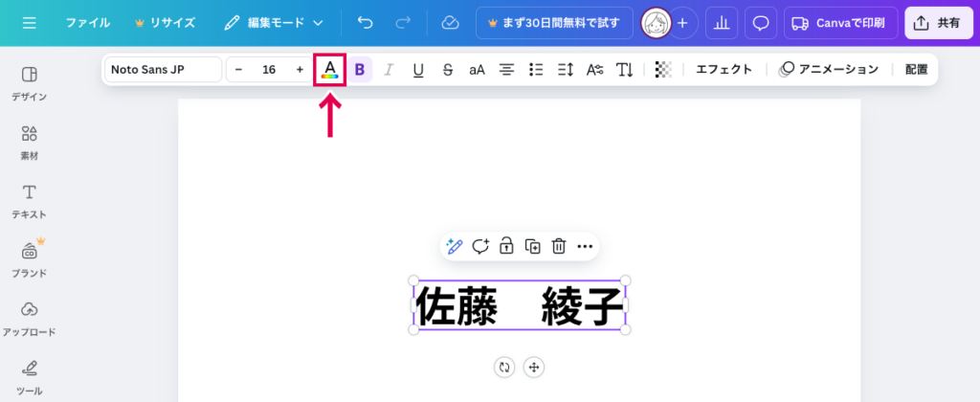Open the transparency checkerboard icon
980x402 pixels.
coord(663,69)
